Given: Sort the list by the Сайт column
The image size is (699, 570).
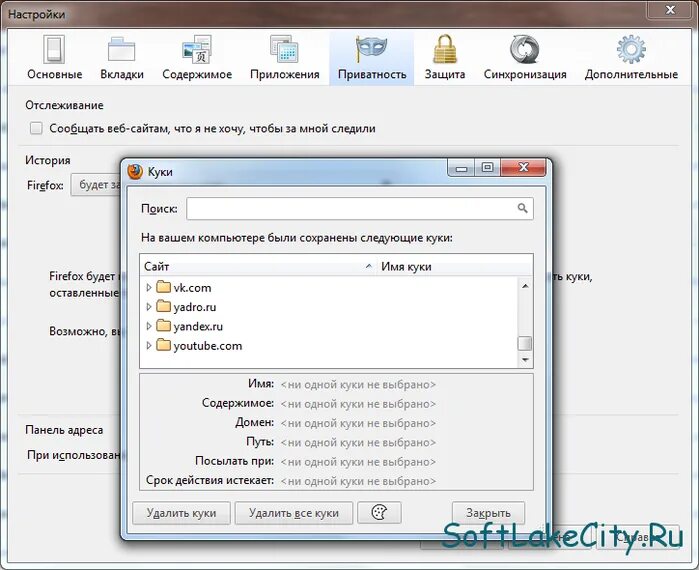Looking at the screenshot, I should tap(259, 267).
